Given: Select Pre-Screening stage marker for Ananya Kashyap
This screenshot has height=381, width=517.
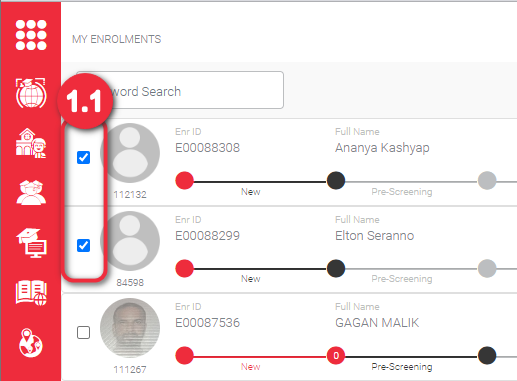Looking at the screenshot, I should (336, 181).
